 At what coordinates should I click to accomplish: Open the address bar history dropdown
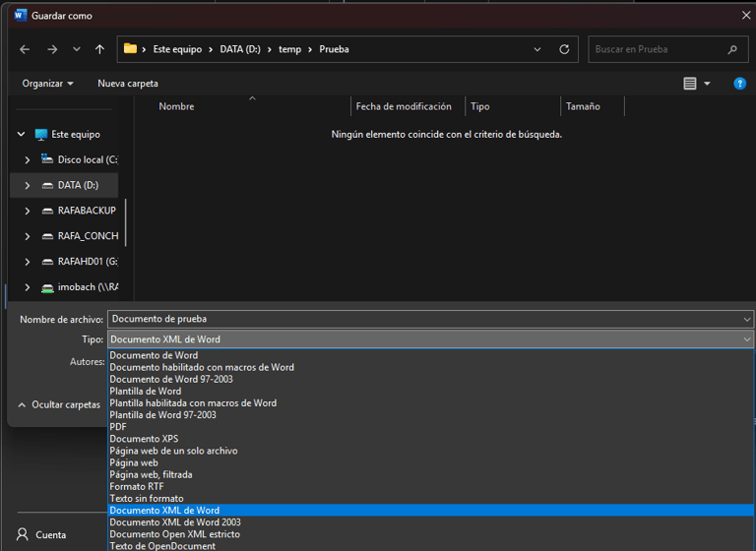pos(537,49)
